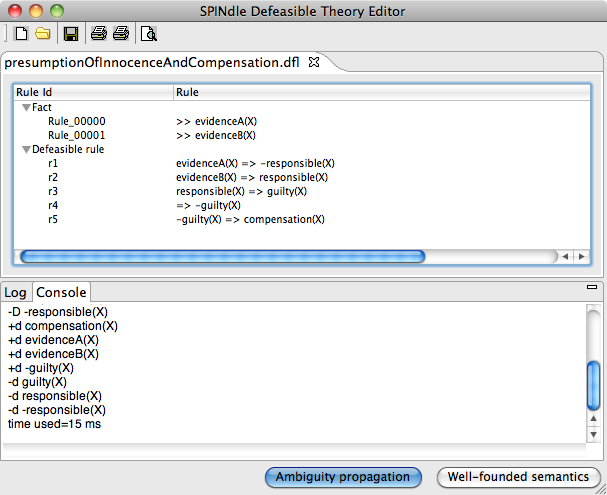The width and height of the screenshot is (607, 495).
Task: Click the rule table horizontal scrollbar thumb
Action: tap(223, 256)
